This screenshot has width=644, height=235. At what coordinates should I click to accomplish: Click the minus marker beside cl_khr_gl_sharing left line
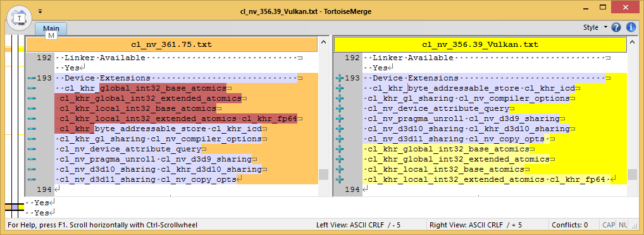pyautogui.click(x=32, y=139)
